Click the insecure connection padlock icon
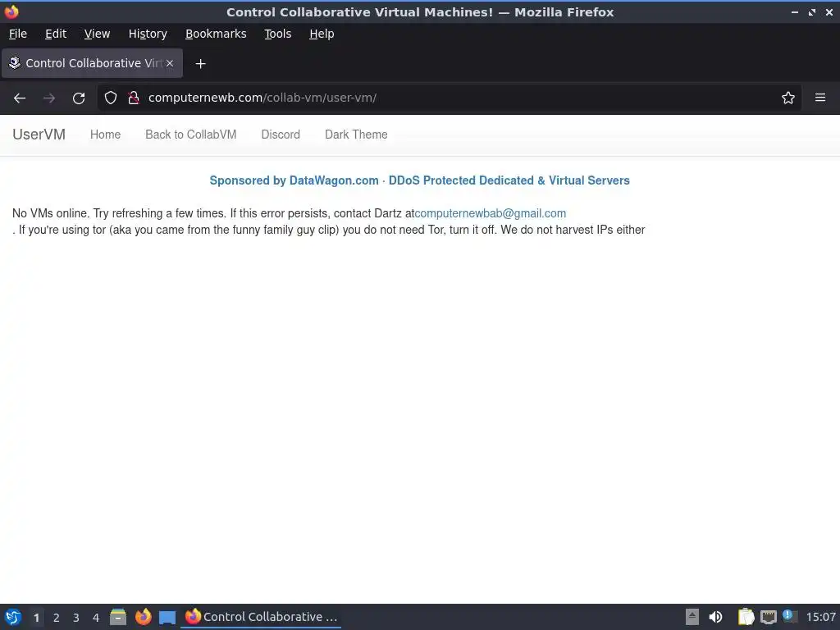This screenshot has height=630, width=840. pos(134,98)
